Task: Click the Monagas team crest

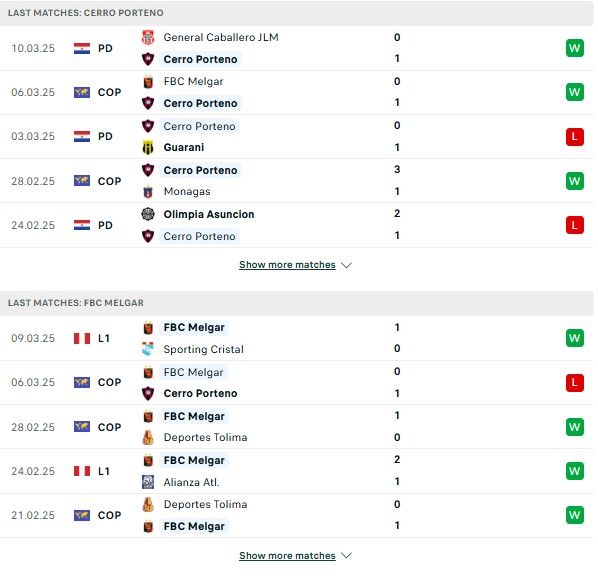Action: 148,191
